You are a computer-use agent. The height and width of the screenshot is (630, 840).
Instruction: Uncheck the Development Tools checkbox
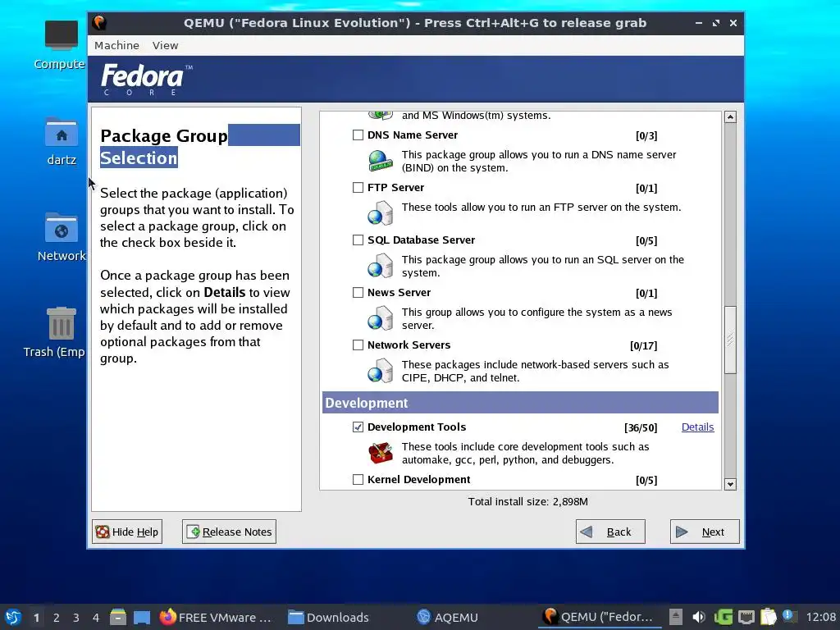[x=358, y=427]
